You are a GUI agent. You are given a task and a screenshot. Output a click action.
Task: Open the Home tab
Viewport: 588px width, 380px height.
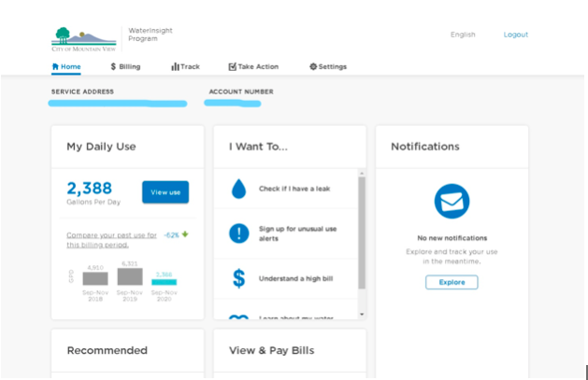click(66, 67)
